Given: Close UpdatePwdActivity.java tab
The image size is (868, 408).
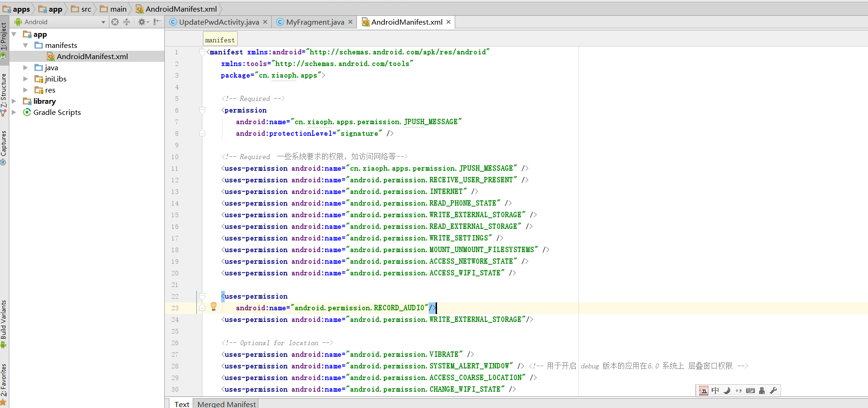Looking at the screenshot, I should (265, 22).
